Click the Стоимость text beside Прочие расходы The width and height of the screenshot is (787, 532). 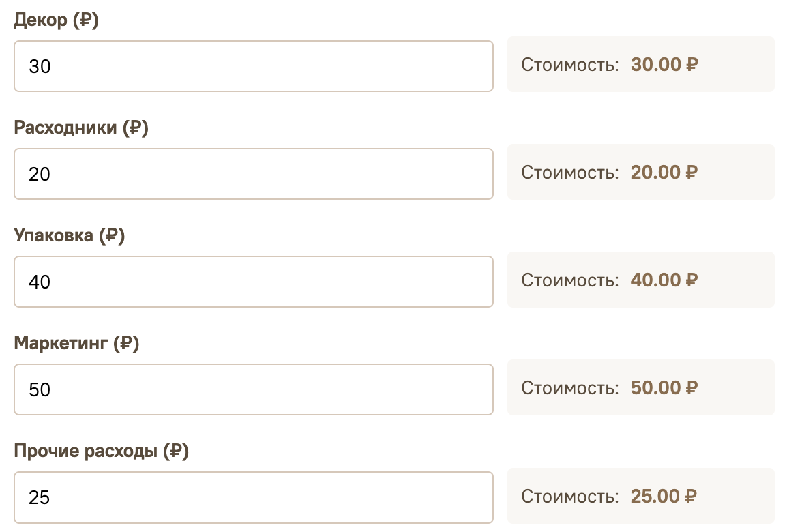(x=570, y=497)
